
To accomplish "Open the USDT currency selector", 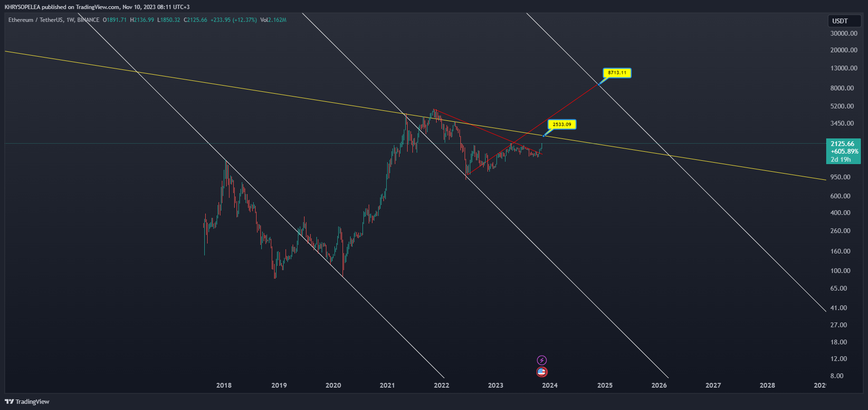I will click(844, 21).
